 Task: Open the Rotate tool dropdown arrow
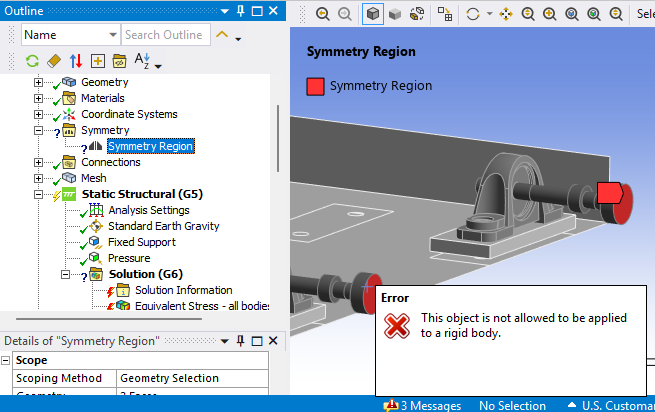point(490,14)
